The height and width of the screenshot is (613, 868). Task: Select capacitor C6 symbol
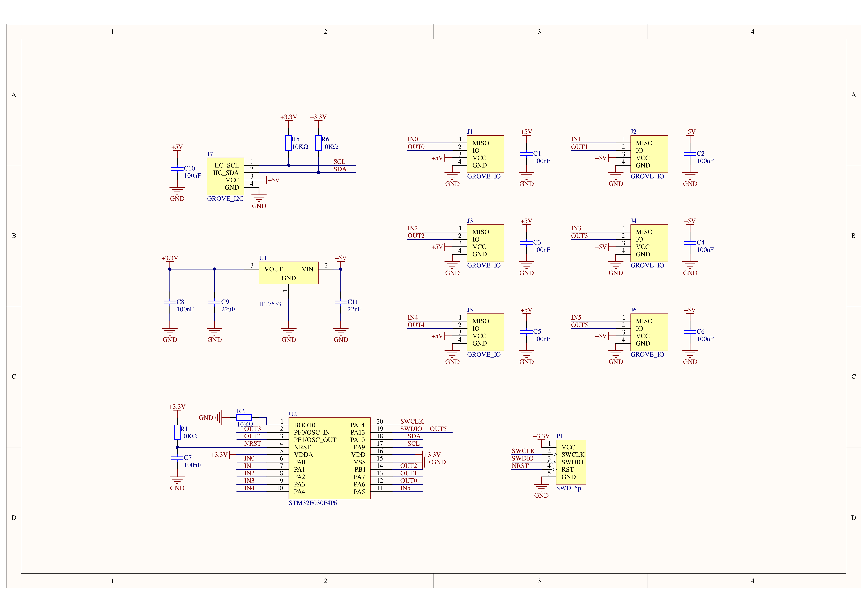click(x=690, y=332)
